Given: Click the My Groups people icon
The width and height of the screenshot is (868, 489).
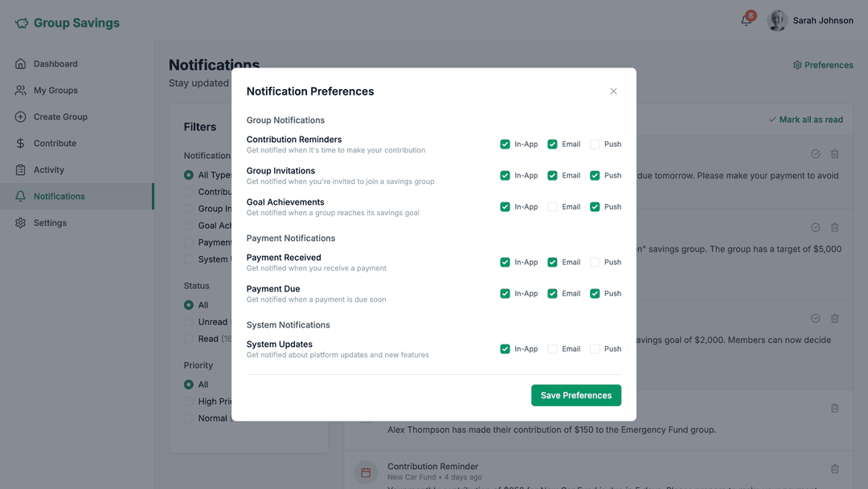Looking at the screenshot, I should tap(19, 90).
